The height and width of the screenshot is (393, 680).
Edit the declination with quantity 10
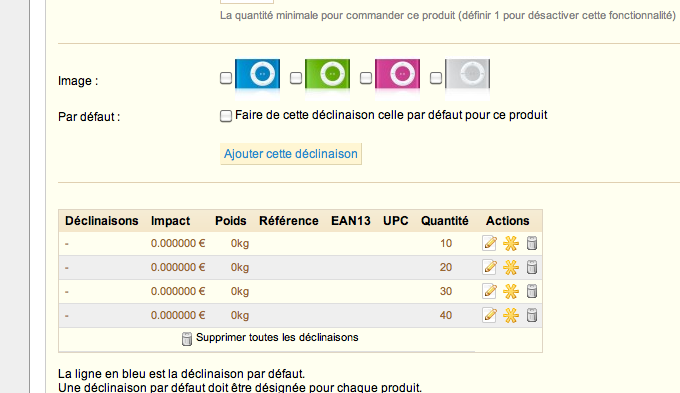[x=490, y=243]
